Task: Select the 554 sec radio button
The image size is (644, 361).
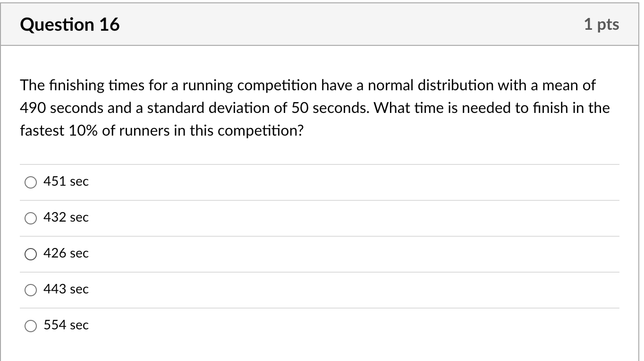Action: coord(30,326)
